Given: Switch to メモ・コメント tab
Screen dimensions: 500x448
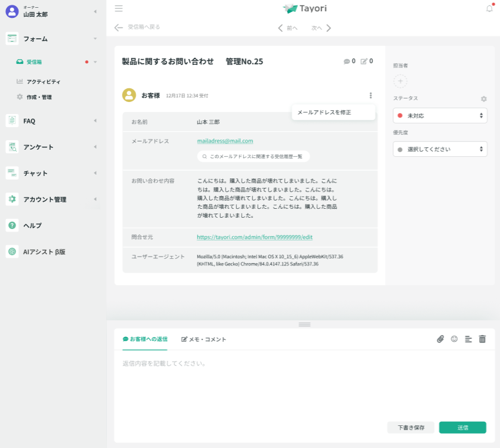Looking at the screenshot, I should tap(204, 339).
